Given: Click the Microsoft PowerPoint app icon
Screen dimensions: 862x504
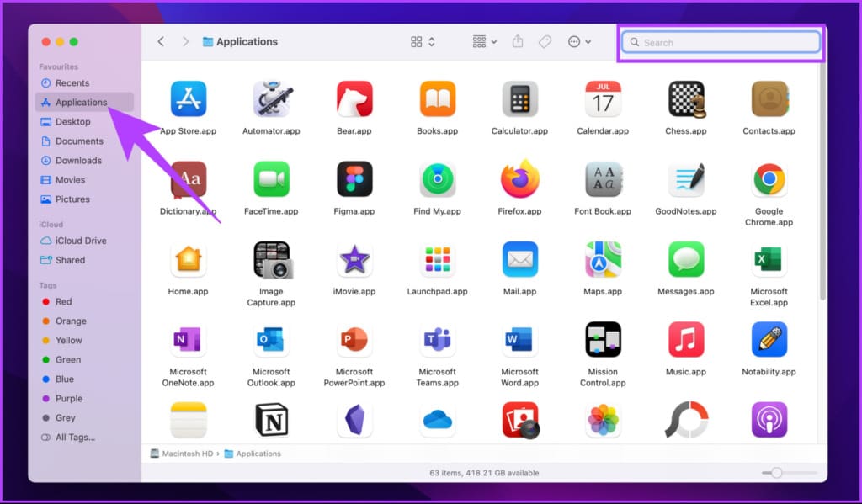Looking at the screenshot, I should tap(354, 340).
